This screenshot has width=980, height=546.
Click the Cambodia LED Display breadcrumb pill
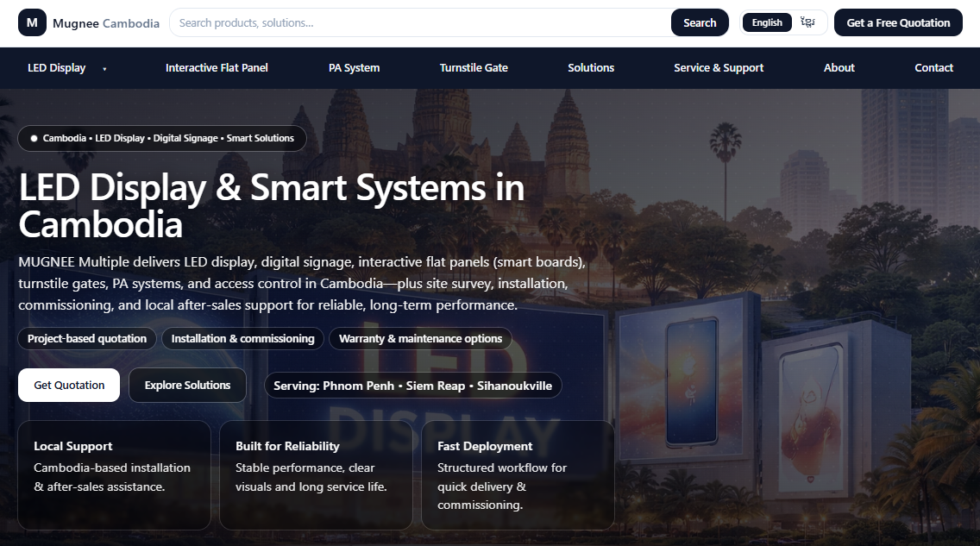click(x=162, y=138)
